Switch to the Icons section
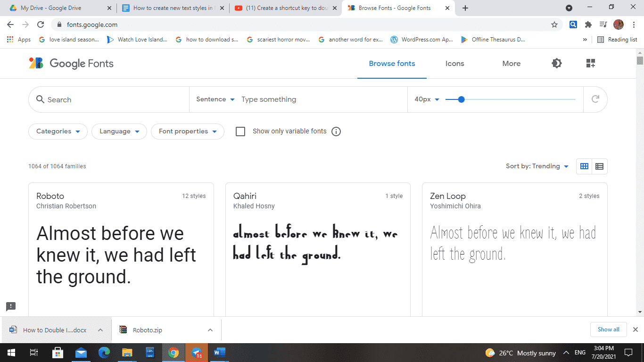 pos(454,63)
